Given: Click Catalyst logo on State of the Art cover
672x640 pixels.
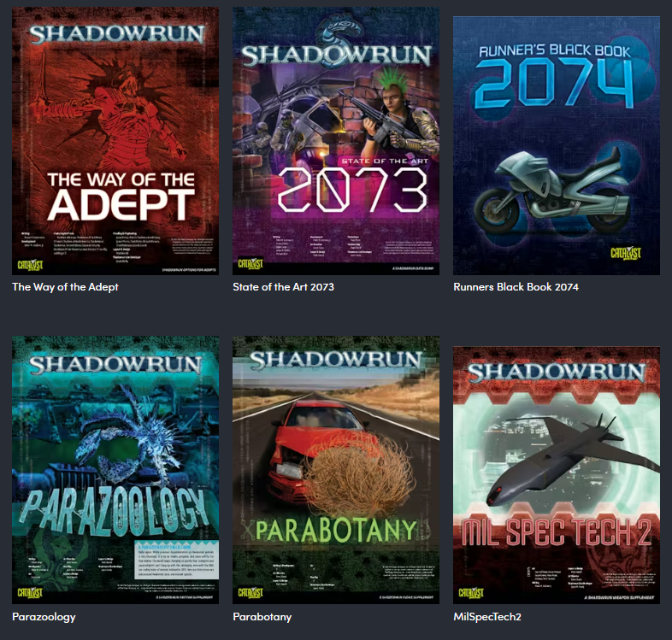Looking at the screenshot, I should [x=251, y=263].
